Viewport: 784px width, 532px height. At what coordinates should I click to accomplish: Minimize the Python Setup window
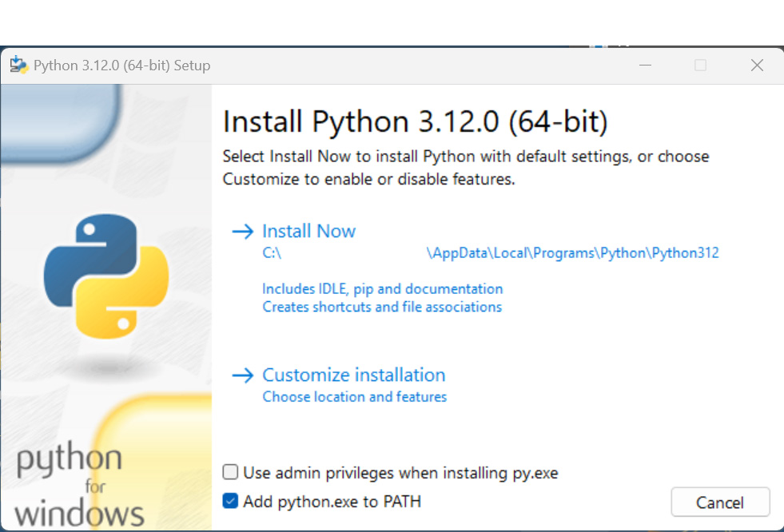[646, 65]
